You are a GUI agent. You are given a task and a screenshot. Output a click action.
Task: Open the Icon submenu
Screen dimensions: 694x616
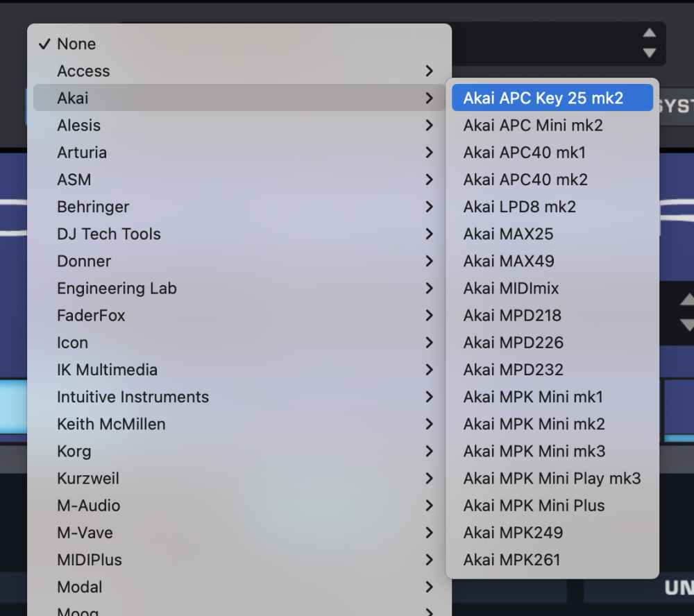(239, 343)
